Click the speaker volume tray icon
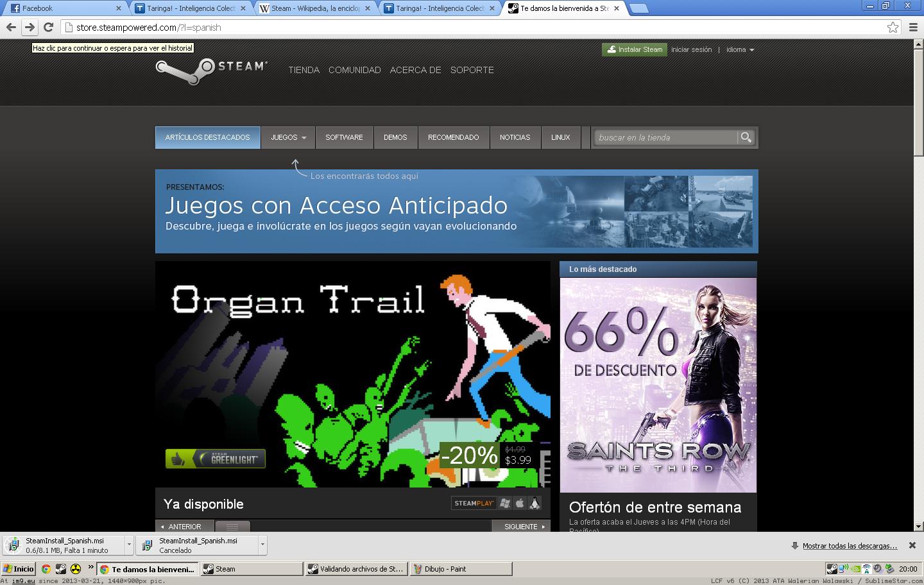 (878, 569)
